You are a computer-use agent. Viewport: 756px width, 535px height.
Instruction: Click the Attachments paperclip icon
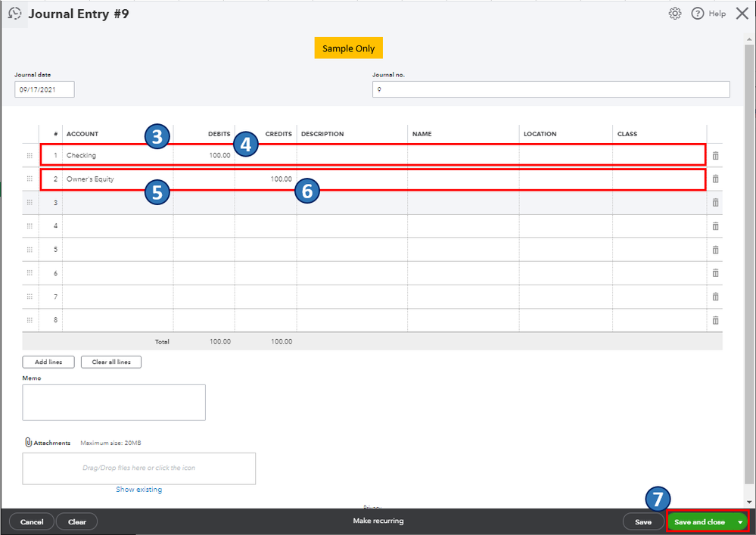[x=29, y=442]
